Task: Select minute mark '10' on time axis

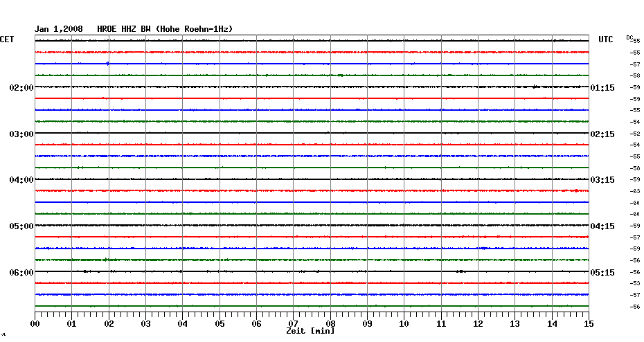Action: tap(404, 324)
